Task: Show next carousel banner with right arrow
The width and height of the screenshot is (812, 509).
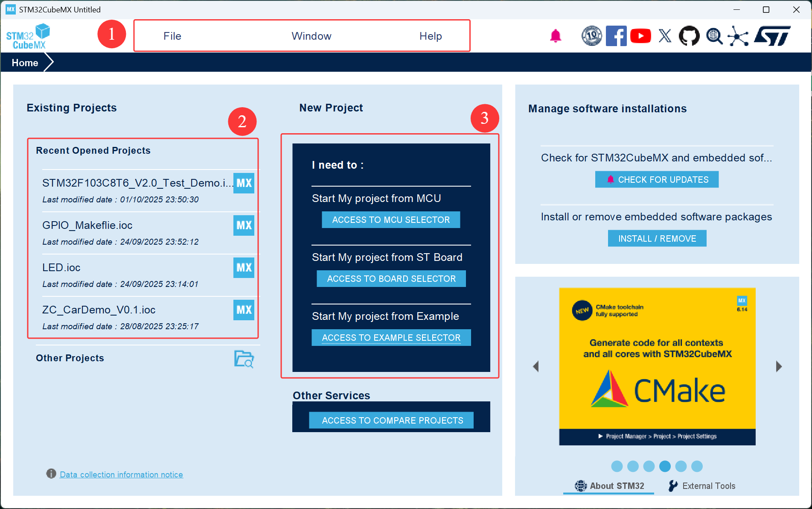Action: tap(779, 366)
